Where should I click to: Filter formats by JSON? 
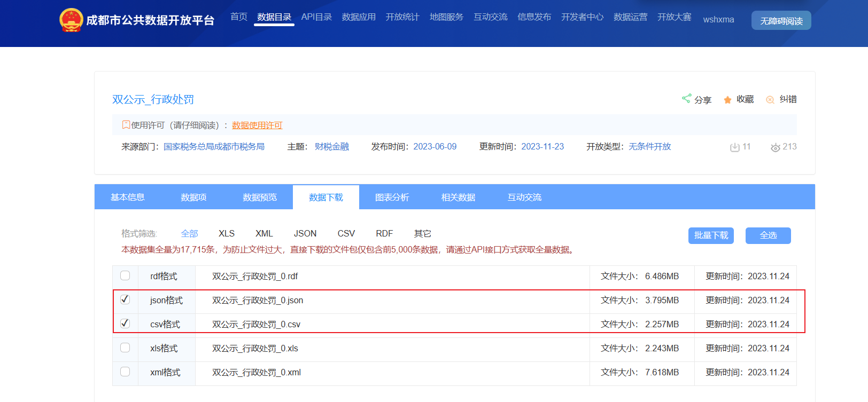point(305,233)
